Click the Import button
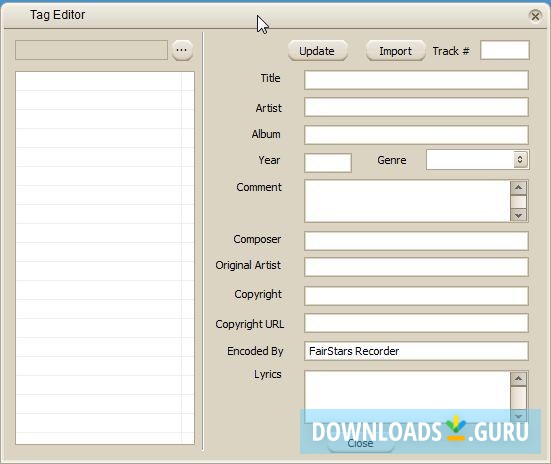The image size is (551, 464). [395, 51]
